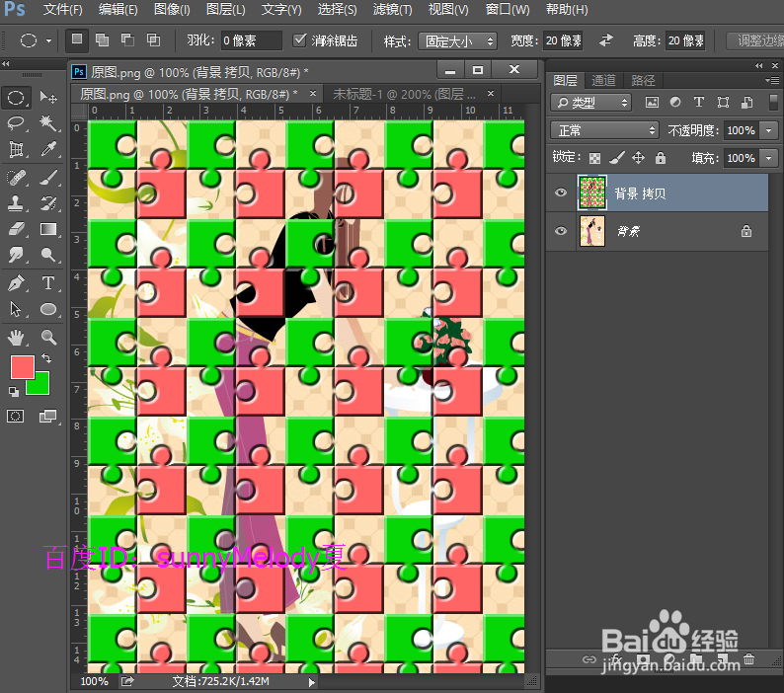Collapse the toolbox double arrow
This screenshot has height=693, width=784.
(6, 63)
